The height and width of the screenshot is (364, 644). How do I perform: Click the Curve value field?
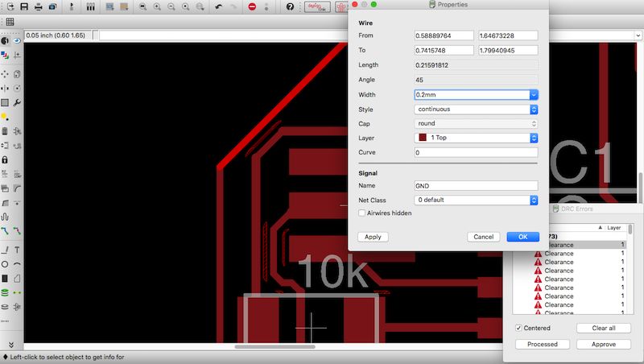(476, 152)
